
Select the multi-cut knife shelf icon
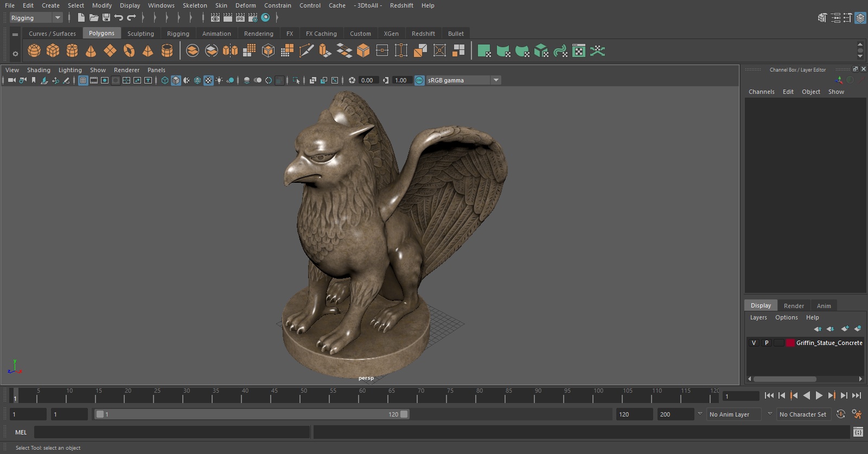tap(306, 51)
